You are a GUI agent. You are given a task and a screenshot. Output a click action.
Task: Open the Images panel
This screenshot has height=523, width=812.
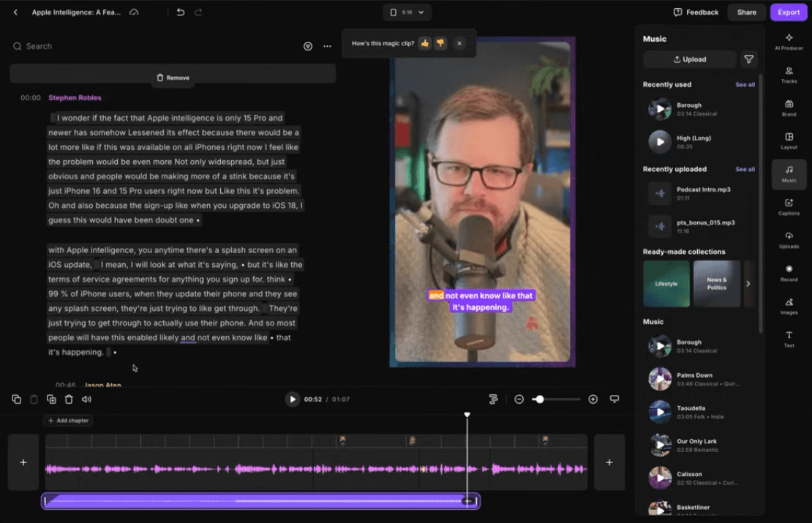pyautogui.click(x=789, y=306)
